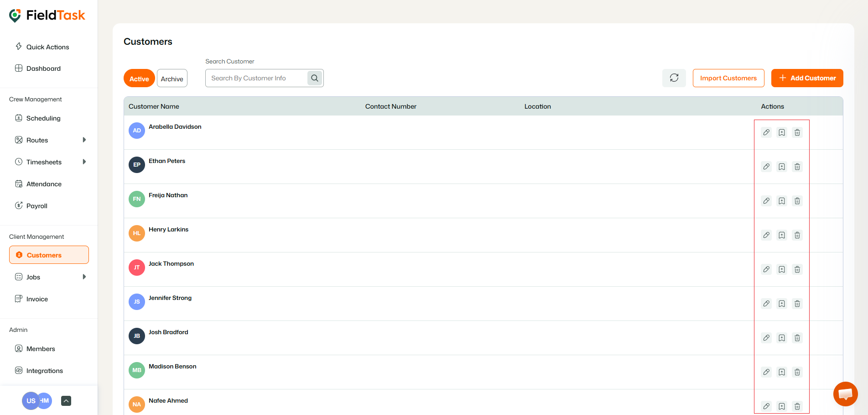Open the Attendance page from sidebar
Screen dimensions: 868x415
pos(43,184)
